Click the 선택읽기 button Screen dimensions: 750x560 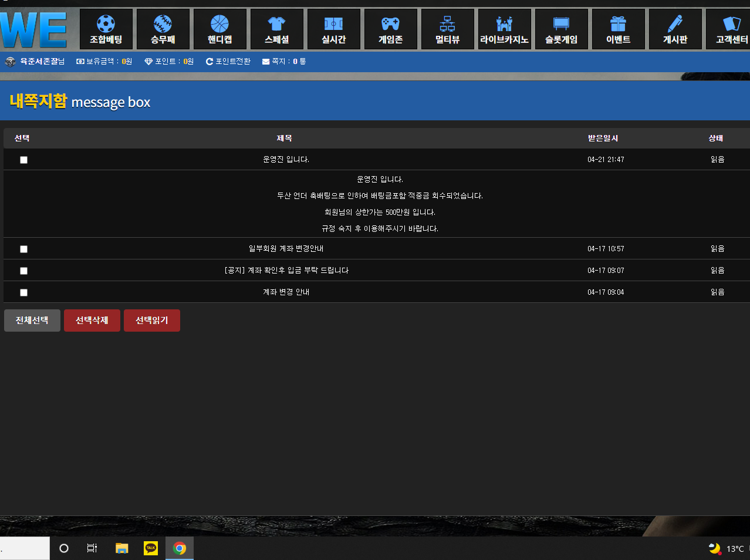pyautogui.click(x=152, y=321)
